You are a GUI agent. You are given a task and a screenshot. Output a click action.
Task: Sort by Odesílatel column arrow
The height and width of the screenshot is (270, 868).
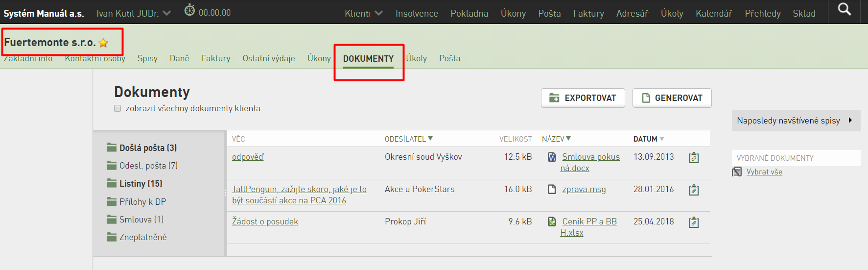coord(430,139)
